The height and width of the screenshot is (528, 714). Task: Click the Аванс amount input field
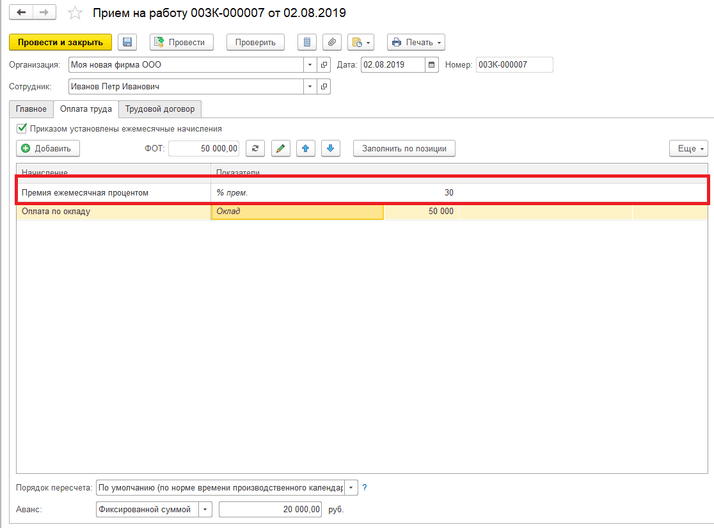[x=271, y=509]
